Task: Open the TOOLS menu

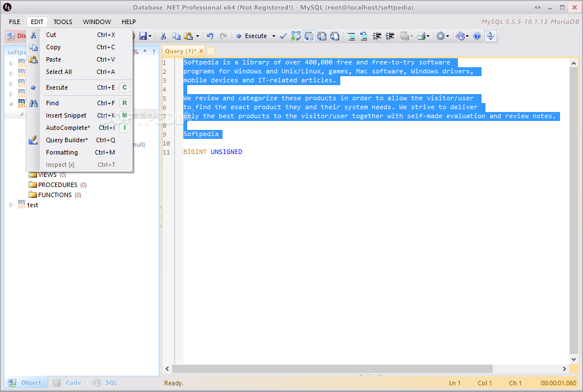Action: (63, 22)
